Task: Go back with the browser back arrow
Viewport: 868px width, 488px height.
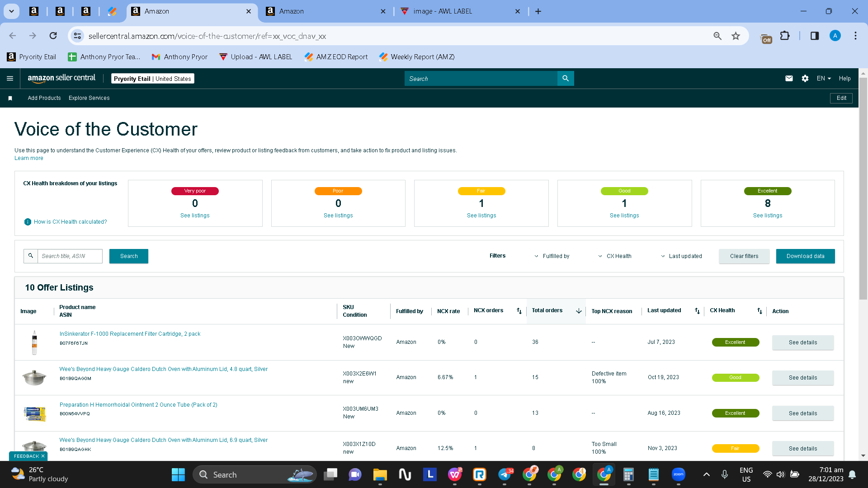Action: [x=13, y=36]
